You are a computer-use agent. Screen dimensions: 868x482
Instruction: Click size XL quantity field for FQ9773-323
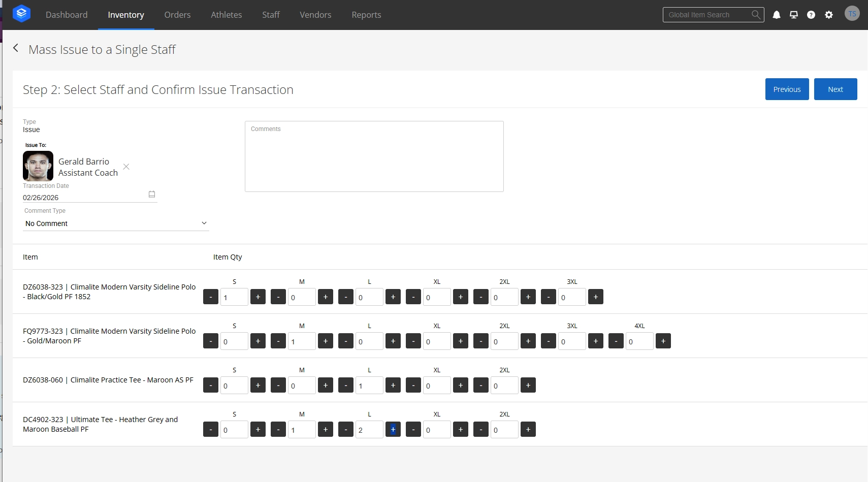click(x=437, y=341)
